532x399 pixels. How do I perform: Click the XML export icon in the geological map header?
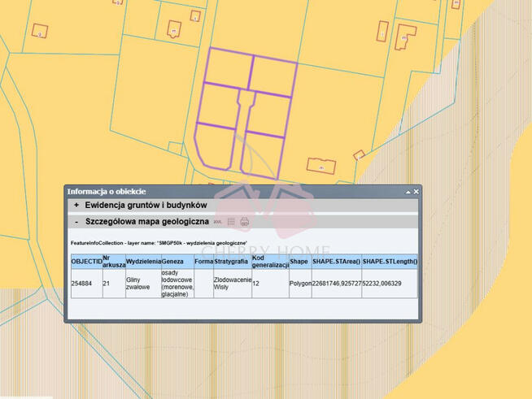217,222
